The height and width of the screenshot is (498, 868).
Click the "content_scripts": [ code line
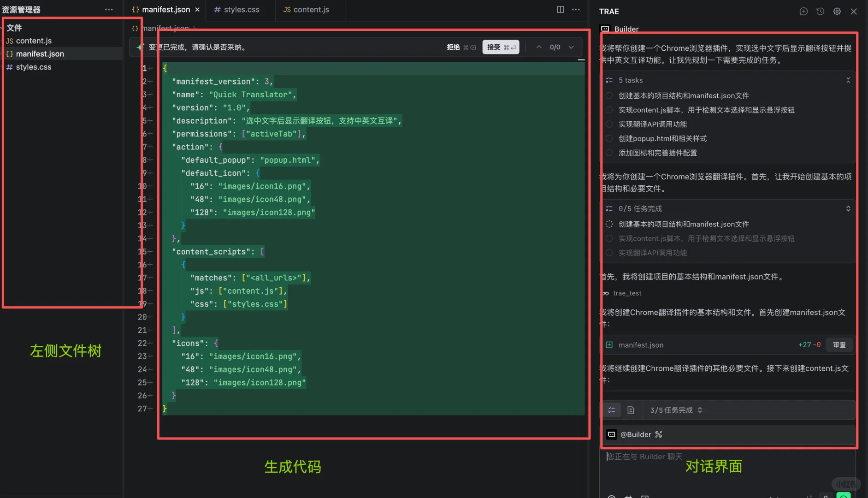tap(218, 252)
